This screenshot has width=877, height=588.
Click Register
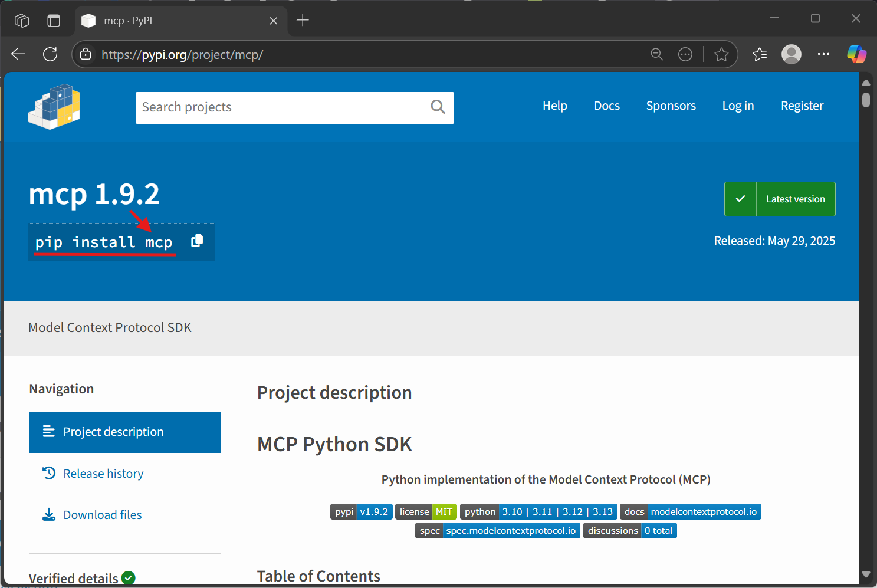802,106
